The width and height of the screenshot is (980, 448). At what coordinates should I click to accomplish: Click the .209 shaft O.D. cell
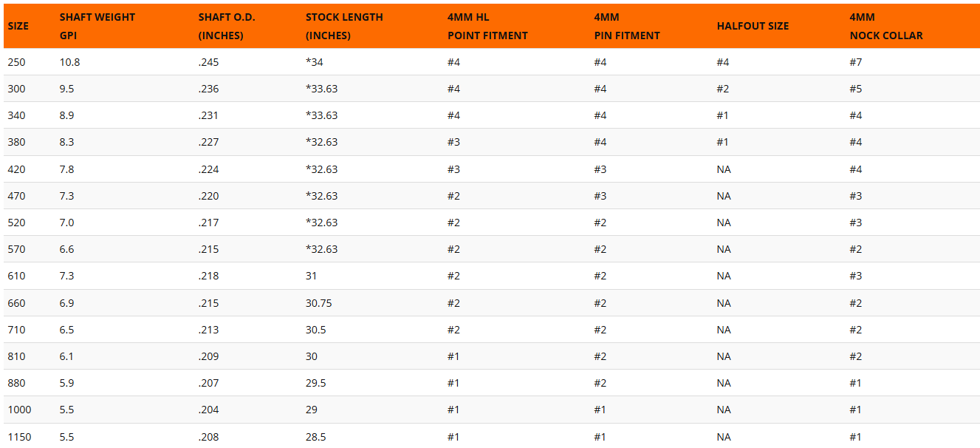[x=208, y=356]
